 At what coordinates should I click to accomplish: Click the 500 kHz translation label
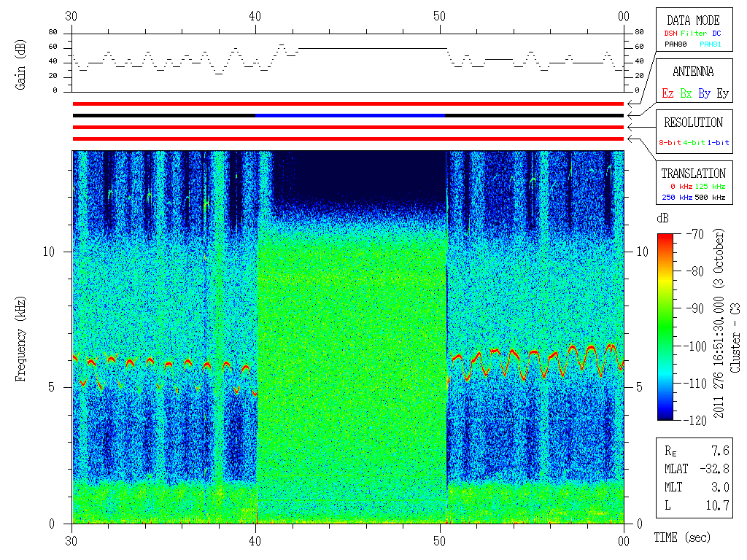click(710, 198)
